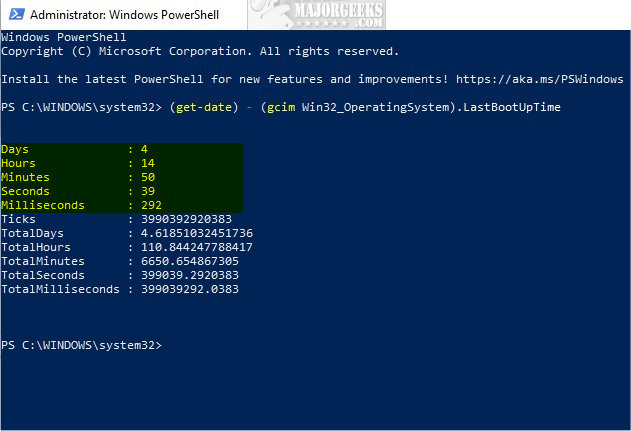This screenshot has width=631, height=431.
Task: Click the TotalMilliseconds label
Action: tap(60, 290)
